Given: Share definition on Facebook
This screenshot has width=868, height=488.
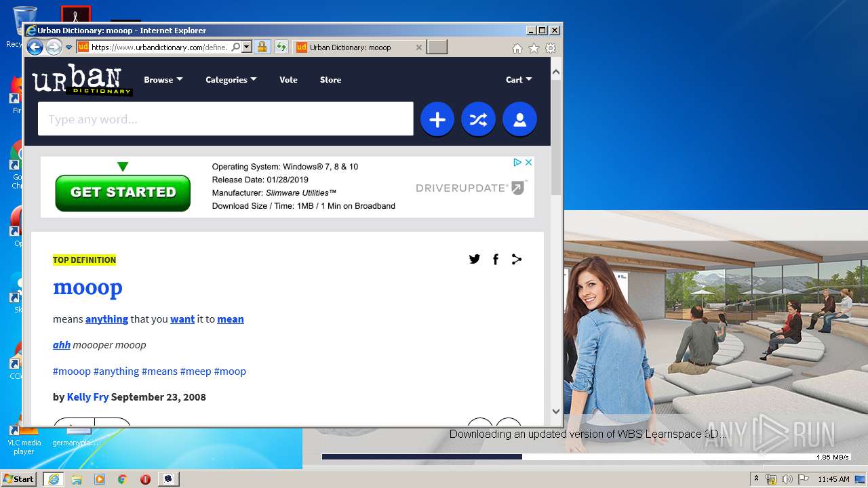Looking at the screenshot, I should (496, 259).
